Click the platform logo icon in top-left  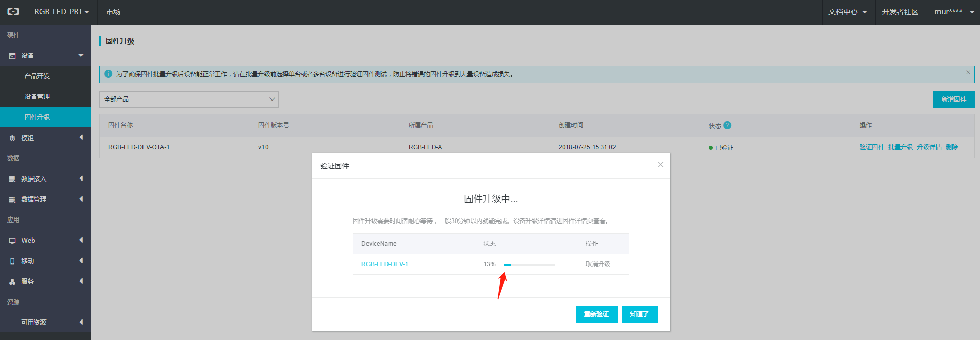[x=13, y=12]
